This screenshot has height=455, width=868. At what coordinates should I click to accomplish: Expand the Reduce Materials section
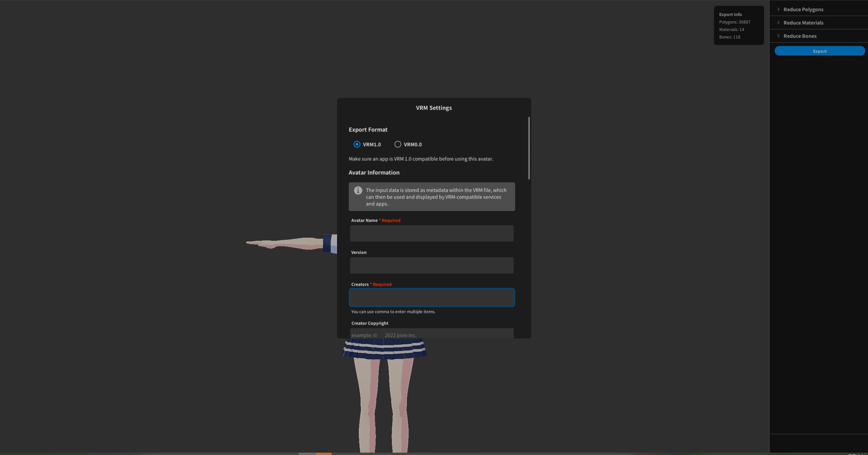tap(803, 22)
